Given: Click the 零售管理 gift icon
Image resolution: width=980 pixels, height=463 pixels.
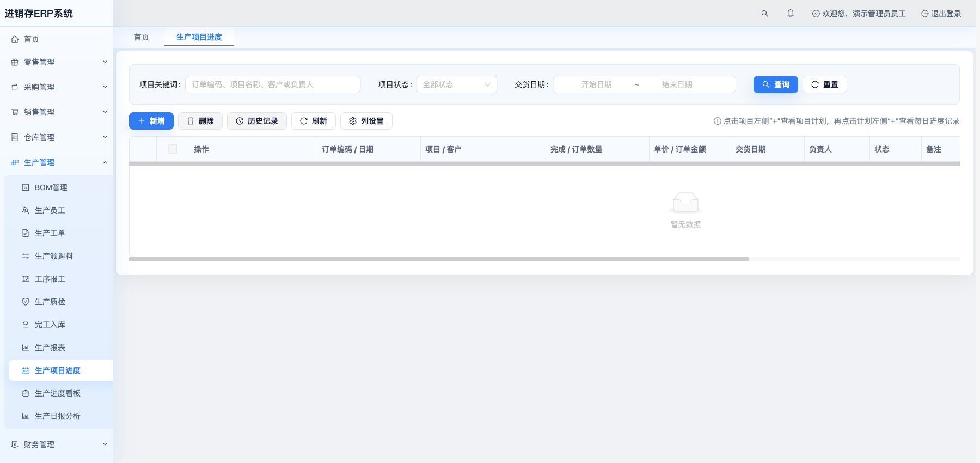Looking at the screenshot, I should [x=15, y=62].
